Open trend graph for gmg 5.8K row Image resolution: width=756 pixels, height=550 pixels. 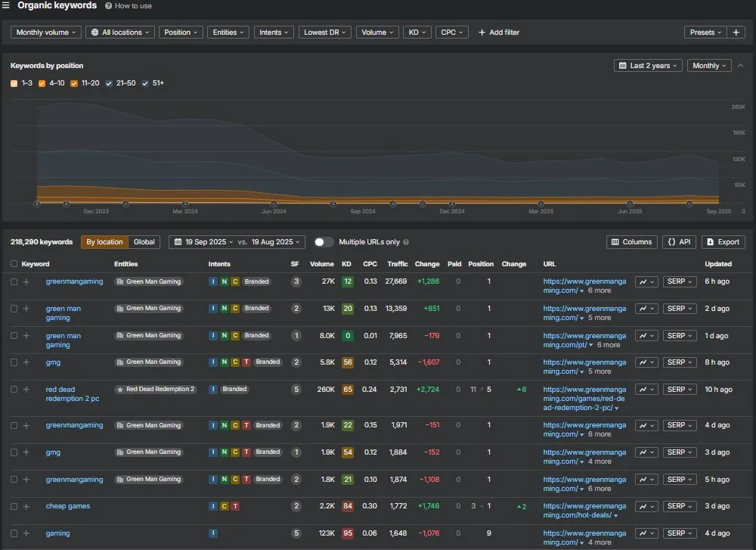(646, 362)
